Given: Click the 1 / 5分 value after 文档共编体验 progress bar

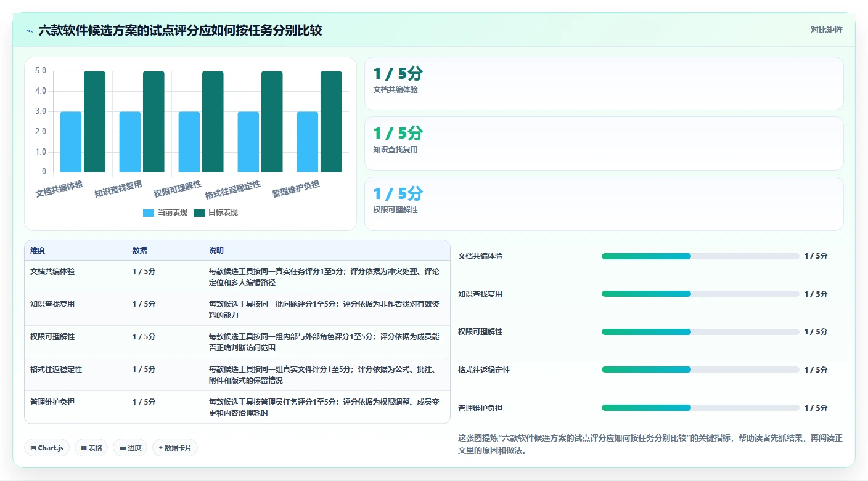Looking at the screenshot, I should click(x=816, y=256).
